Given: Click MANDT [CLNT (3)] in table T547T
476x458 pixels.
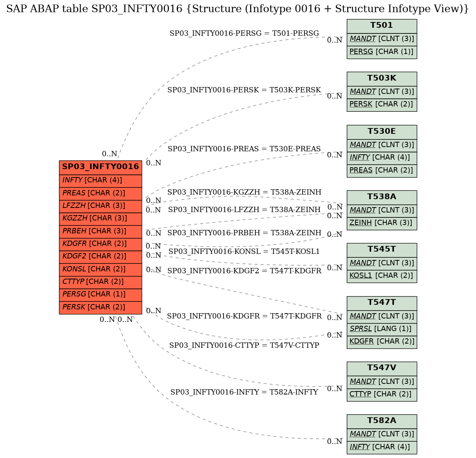Looking at the screenshot, I should click(x=382, y=317).
